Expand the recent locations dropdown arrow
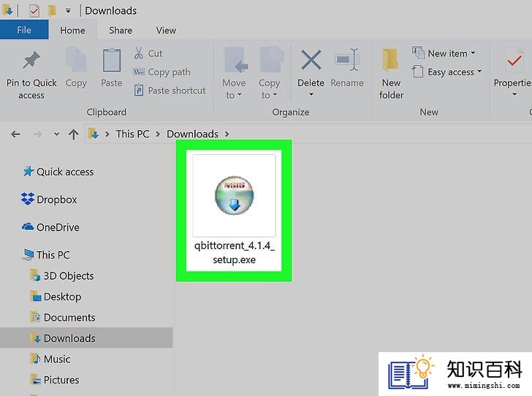Screen dimensions: 532x396 [x=56, y=134]
